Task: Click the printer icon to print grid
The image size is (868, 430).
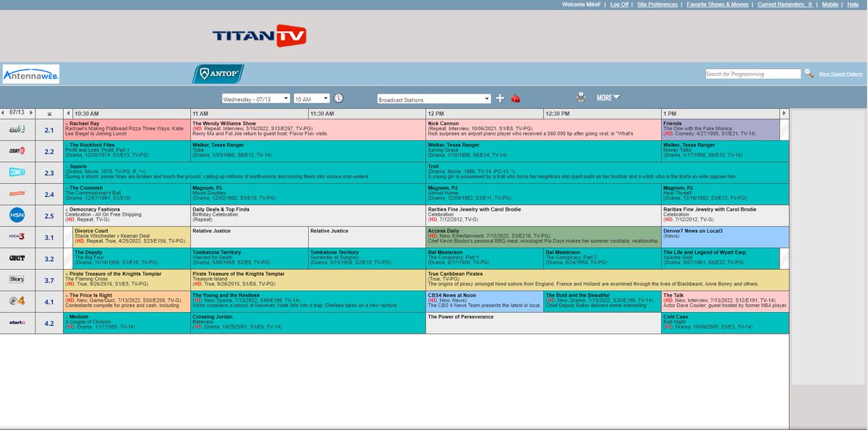Action: (581, 98)
